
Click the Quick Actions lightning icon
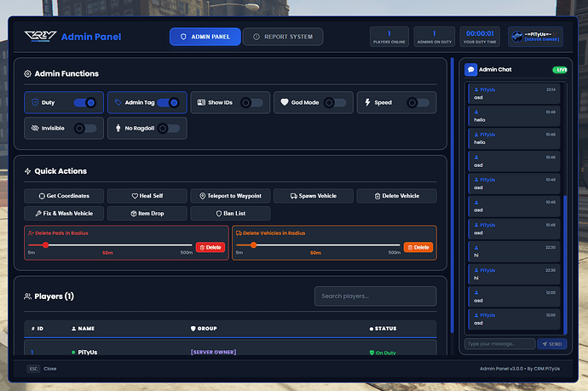click(28, 171)
